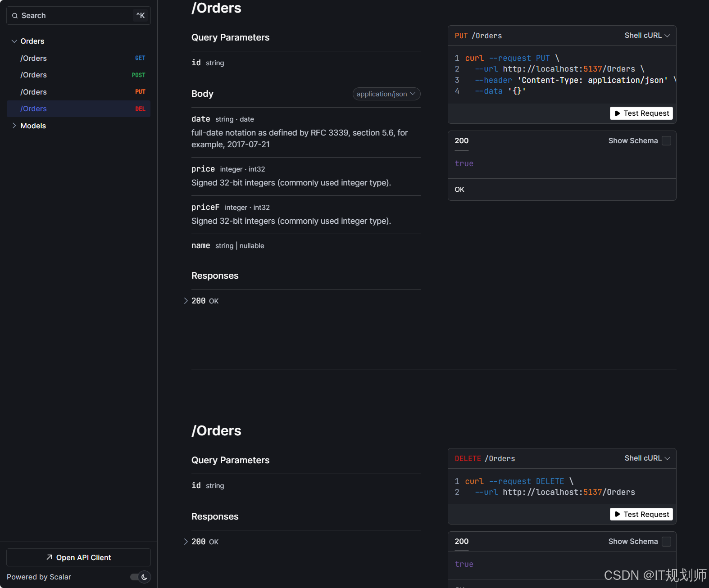Screen dimensions: 709x588
Task: Open the PUT /Orders sidebar entry
Action: tap(78, 92)
